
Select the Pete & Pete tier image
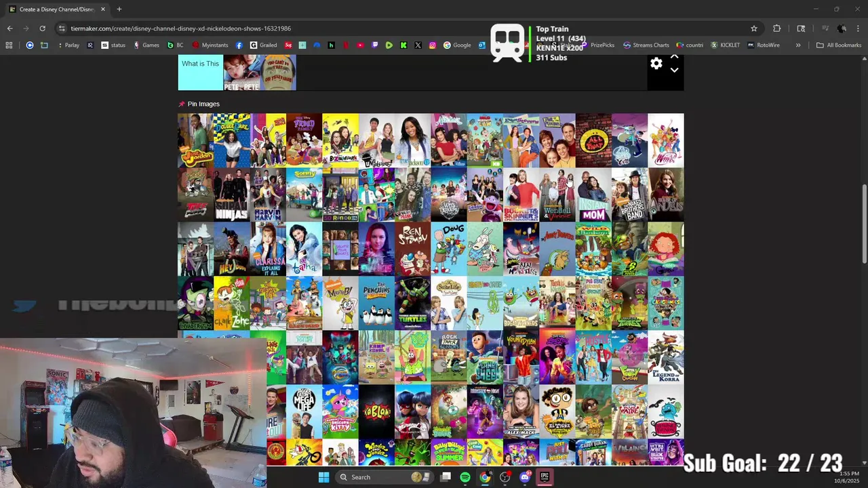click(x=241, y=73)
